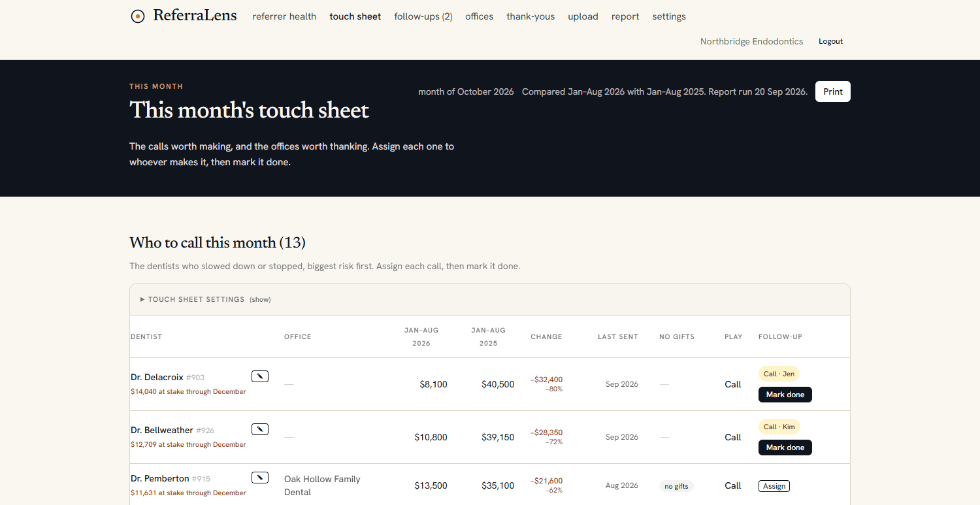The width and height of the screenshot is (980, 505).
Task: Click the 'no gifts' badge for Dr. Pemberton
Action: (676, 486)
